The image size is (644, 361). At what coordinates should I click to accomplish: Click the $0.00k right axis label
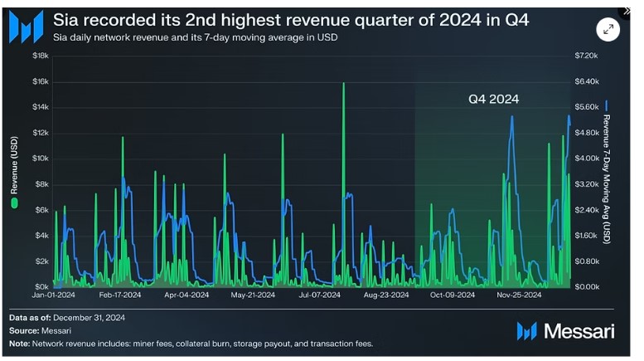[586, 286]
